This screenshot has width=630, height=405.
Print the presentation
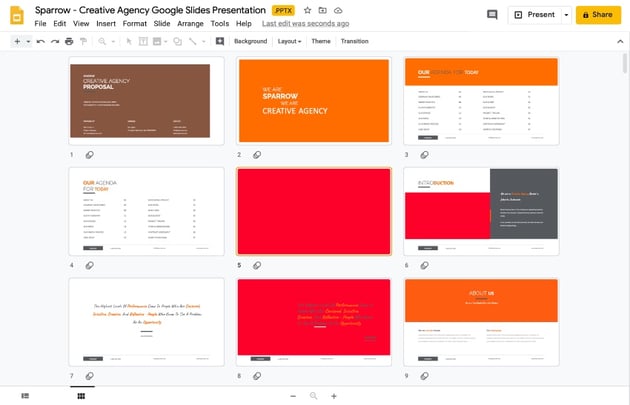pyautogui.click(x=69, y=41)
